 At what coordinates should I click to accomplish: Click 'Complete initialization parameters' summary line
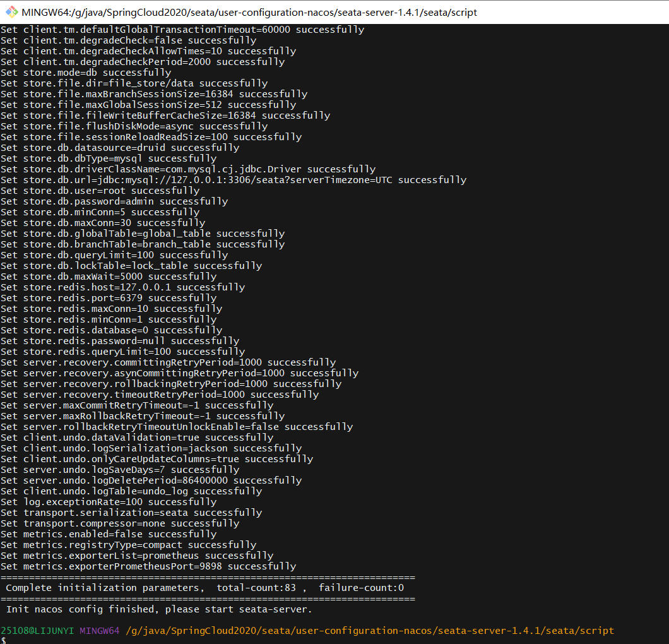click(x=105, y=588)
